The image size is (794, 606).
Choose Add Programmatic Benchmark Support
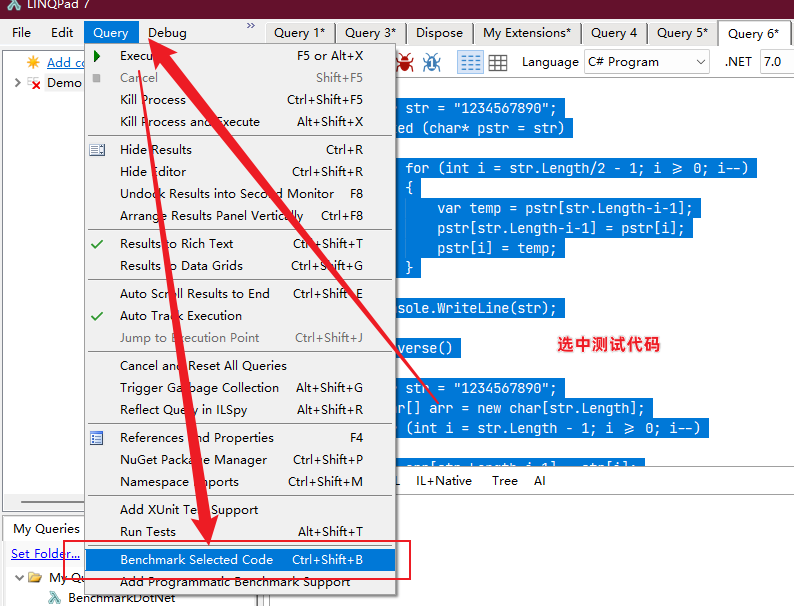(241, 582)
